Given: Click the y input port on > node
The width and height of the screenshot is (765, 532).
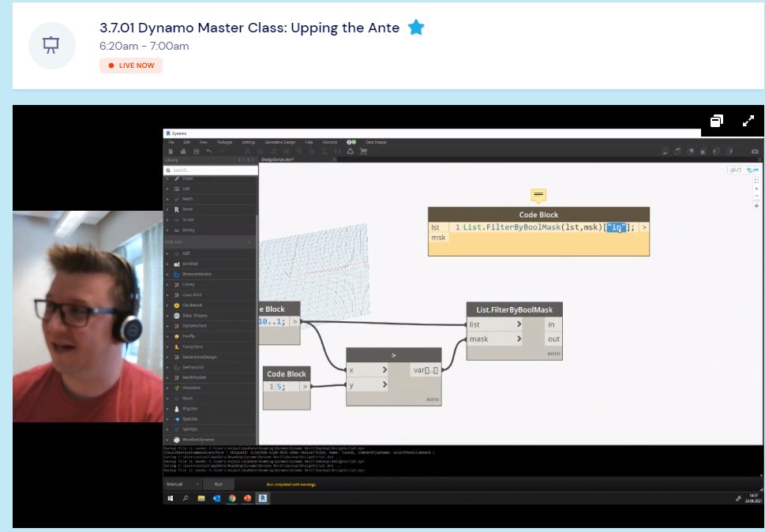Looking at the screenshot, I should [x=367, y=384].
